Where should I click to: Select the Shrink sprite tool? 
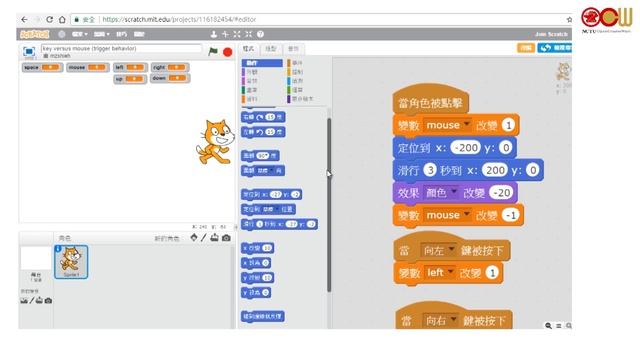[249, 34]
